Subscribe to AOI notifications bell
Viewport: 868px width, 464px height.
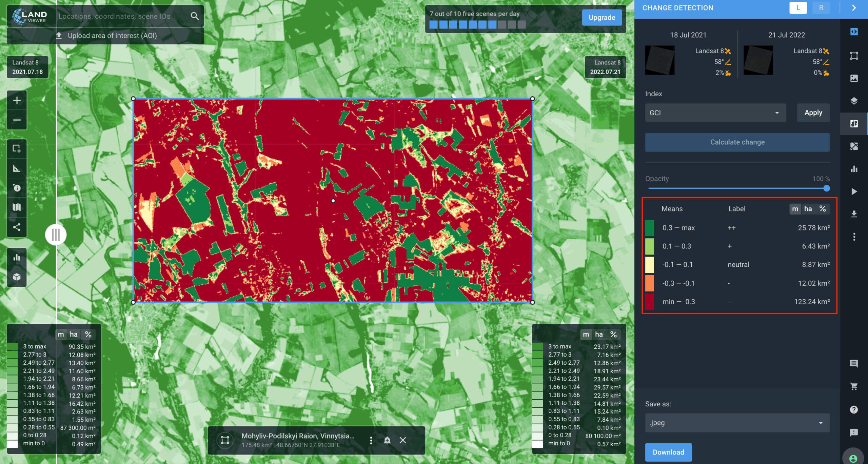[x=387, y=440]
